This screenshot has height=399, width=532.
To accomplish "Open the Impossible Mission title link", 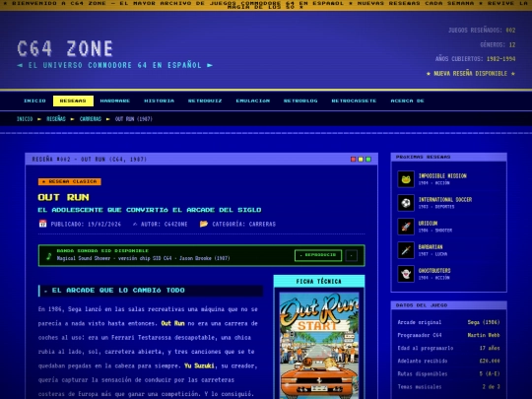I will 442,175.
